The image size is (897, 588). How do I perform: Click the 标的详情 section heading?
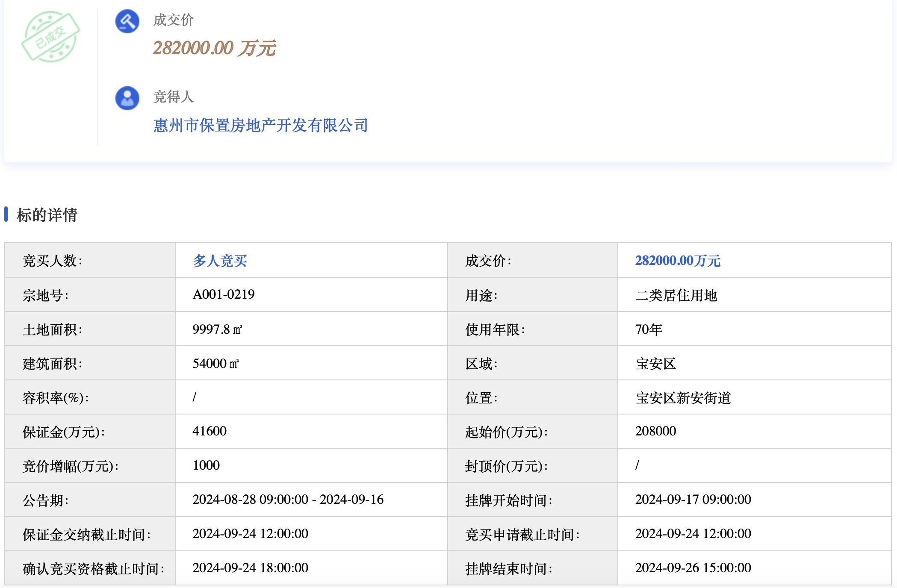tap(47, 215)
